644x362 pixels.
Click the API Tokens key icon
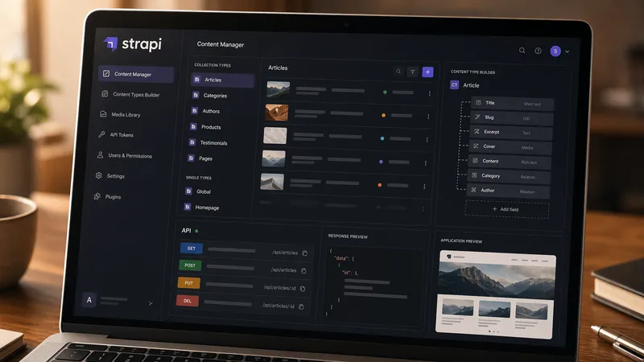coord(102,135)
